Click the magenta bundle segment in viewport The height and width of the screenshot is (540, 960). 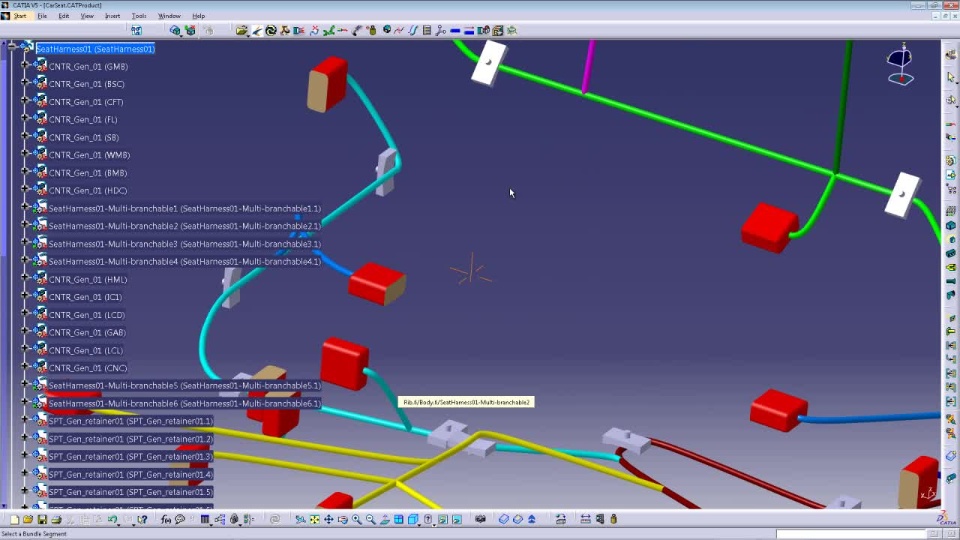[x=588, y=67]
